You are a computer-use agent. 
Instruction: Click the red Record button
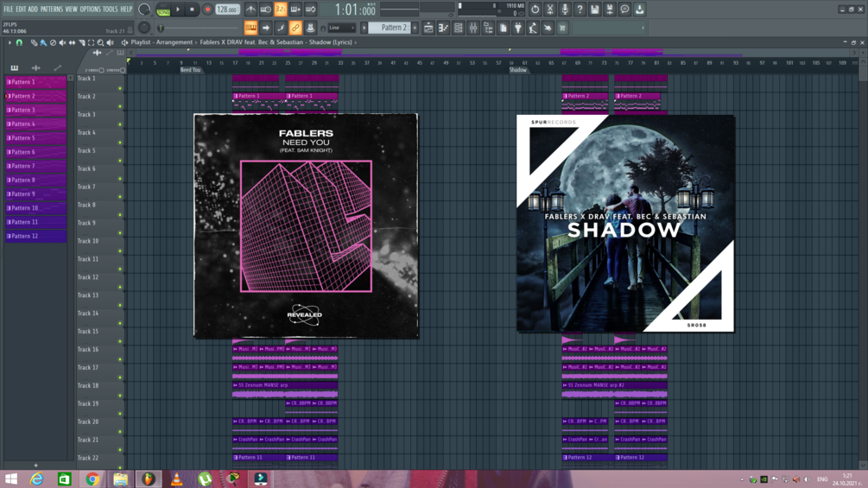pyautogui.click(x=207, y=10)
